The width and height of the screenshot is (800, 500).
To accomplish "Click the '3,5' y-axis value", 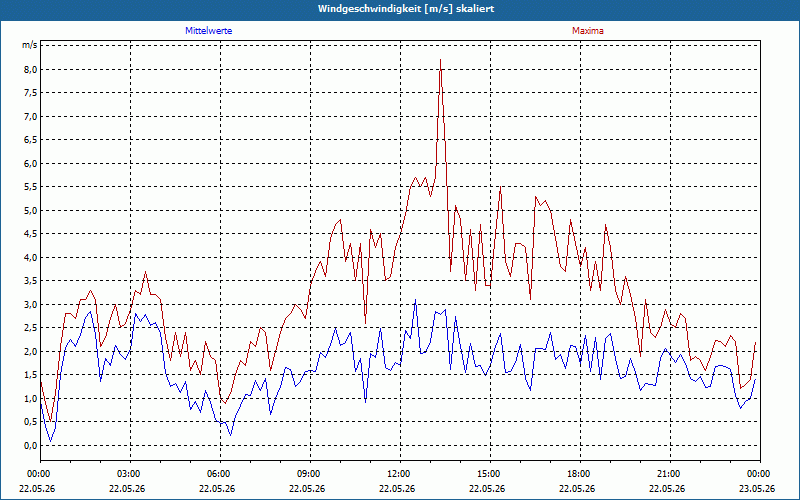I will (31, 281).
